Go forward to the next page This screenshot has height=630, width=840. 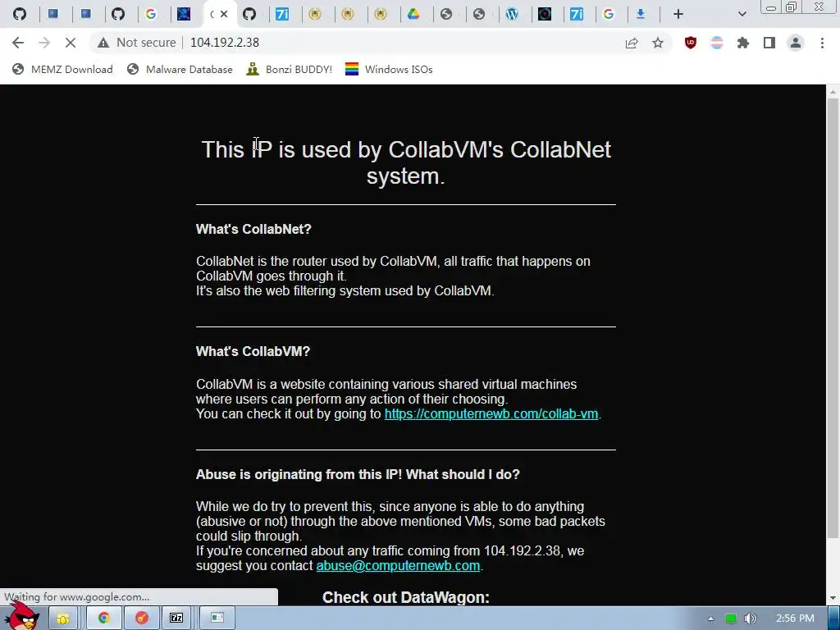[x=44, y=43]
